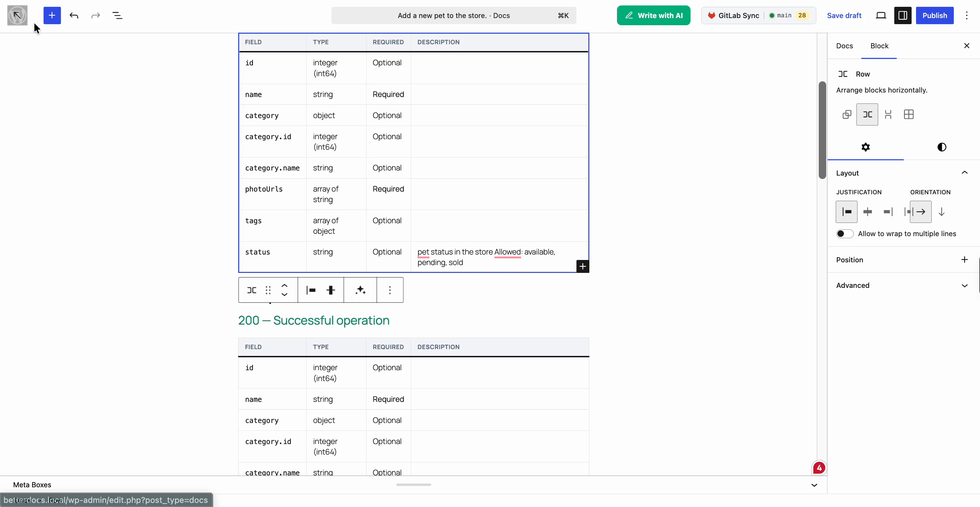Switch to the Docs sidebar tab
Viewport: 980px width, 507px height.
coord(845,46)
